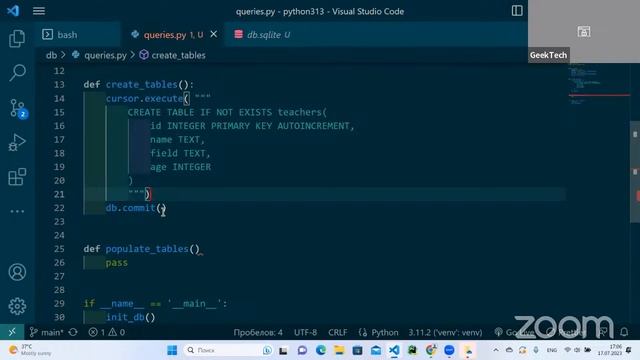
Task: Switch git branch main* in status bar
Action: [47, 332]
